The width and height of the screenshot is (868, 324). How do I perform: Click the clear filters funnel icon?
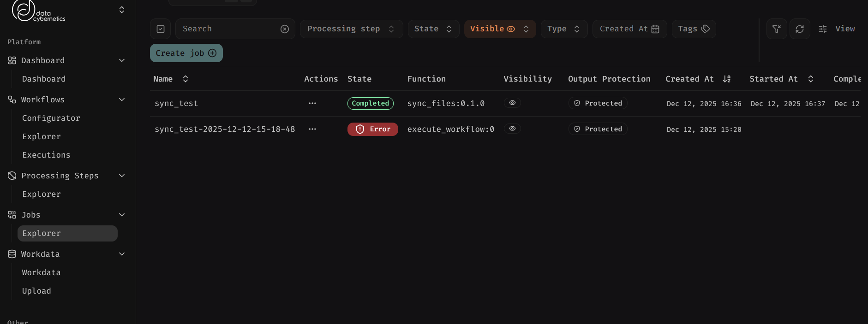[x=777, y=29]
